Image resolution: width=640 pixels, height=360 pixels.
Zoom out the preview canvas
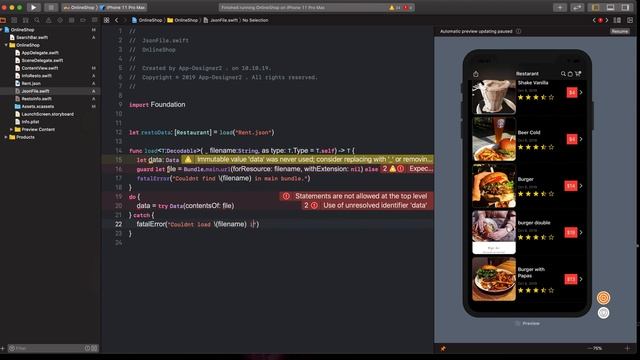click(x=589, y=348)
